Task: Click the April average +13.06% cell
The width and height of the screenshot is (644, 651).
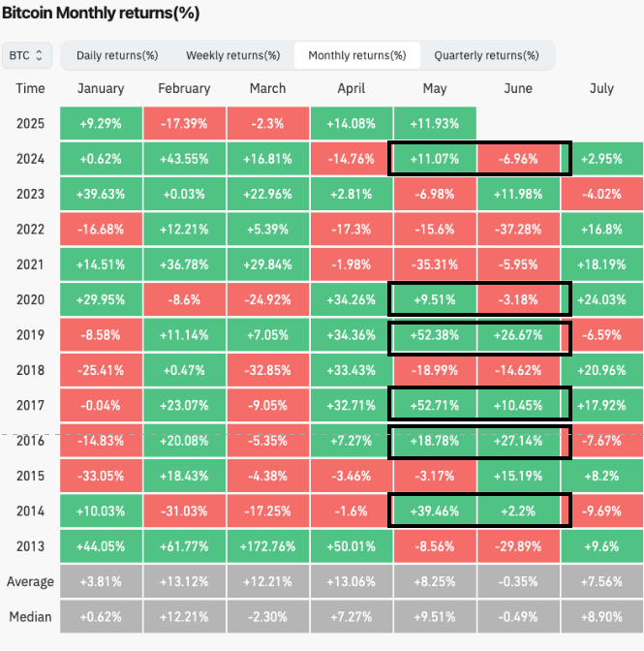Action: click(x=351, y=581)
